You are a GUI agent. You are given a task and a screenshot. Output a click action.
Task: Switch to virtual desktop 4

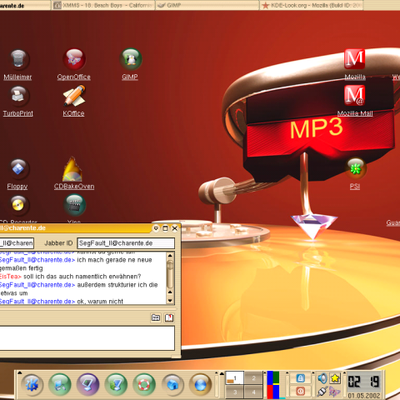[x=254, y=392]
